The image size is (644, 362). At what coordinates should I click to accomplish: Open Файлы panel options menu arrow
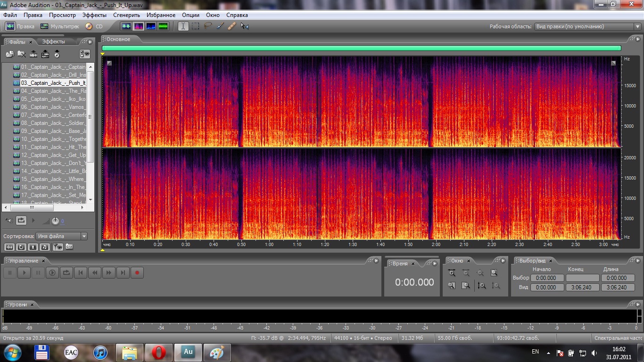[91, 42]
